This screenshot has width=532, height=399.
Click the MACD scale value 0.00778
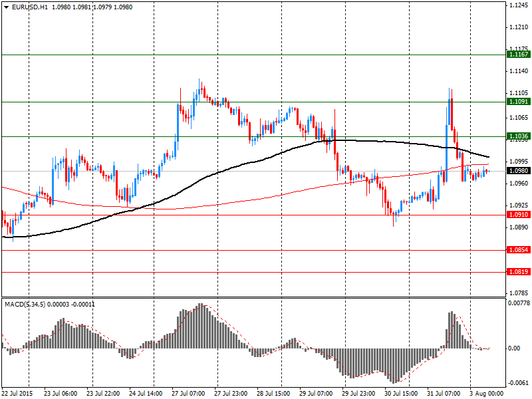(519, 303)
